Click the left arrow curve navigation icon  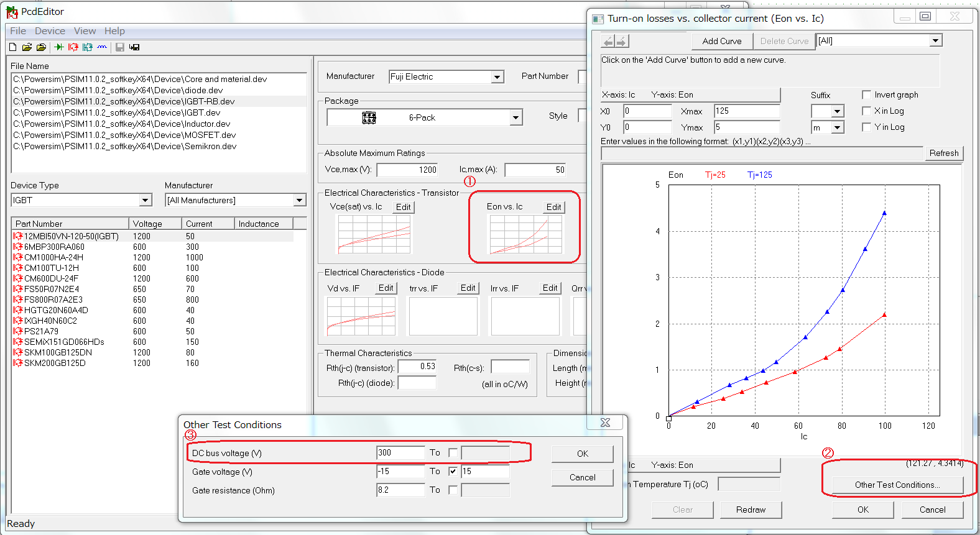click(608, 42)
